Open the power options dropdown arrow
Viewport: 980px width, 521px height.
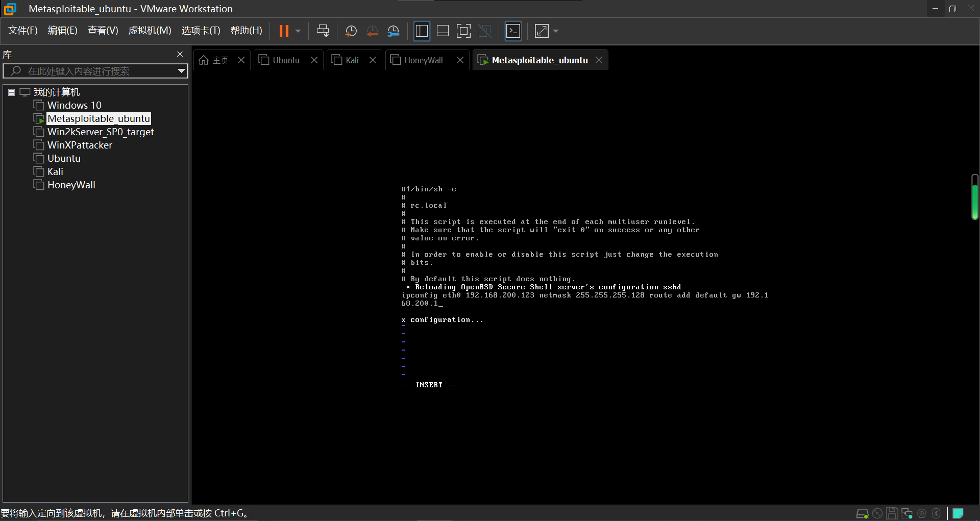tap(298, 31)
